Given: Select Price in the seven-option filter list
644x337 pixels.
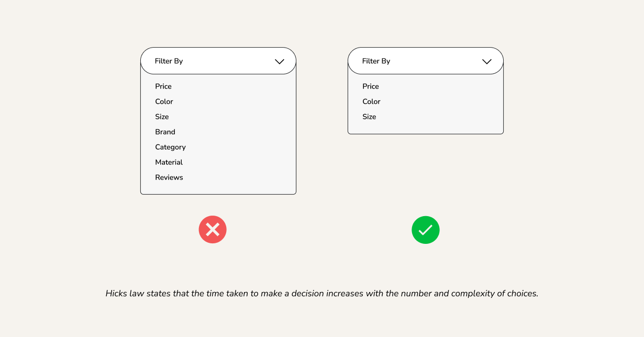Looking at the screenshot, I should coord(163,86).
